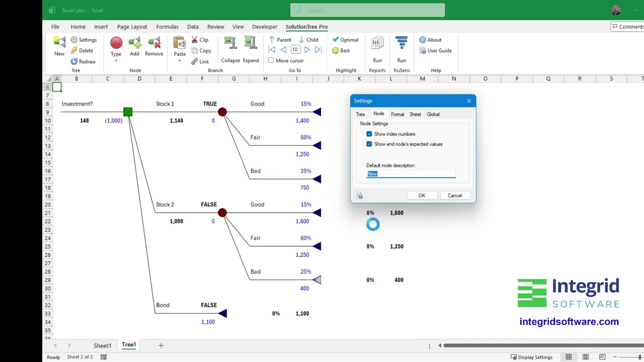Viewport: 644px width, 362px height.
Task: Click the green decision node square
Action: 128,112
